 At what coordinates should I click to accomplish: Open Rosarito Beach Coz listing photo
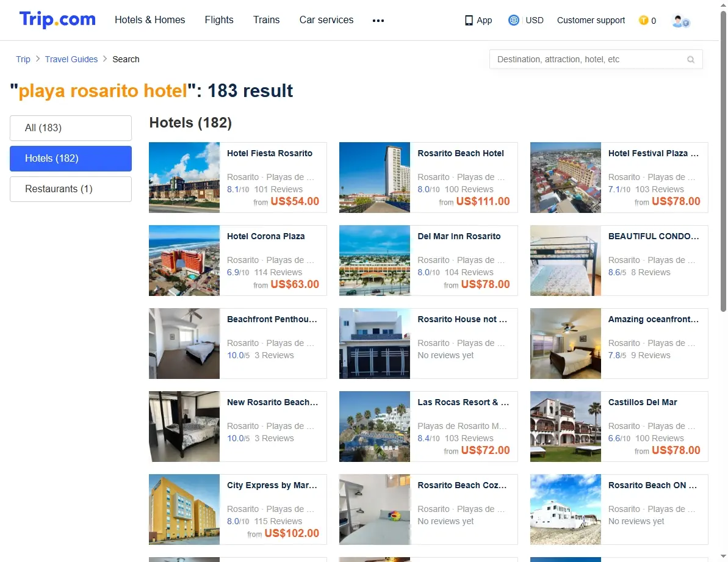click(375, 510)
